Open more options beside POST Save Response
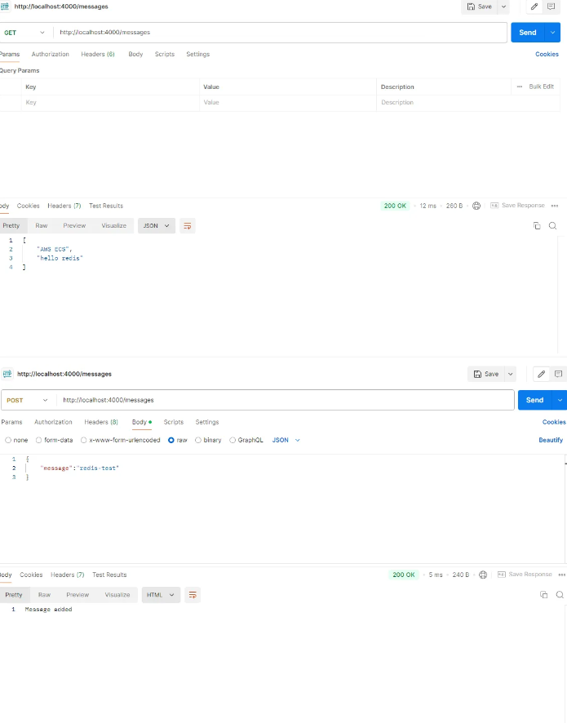The width and height of the screenshot is (567, 728). click(561, 575)
